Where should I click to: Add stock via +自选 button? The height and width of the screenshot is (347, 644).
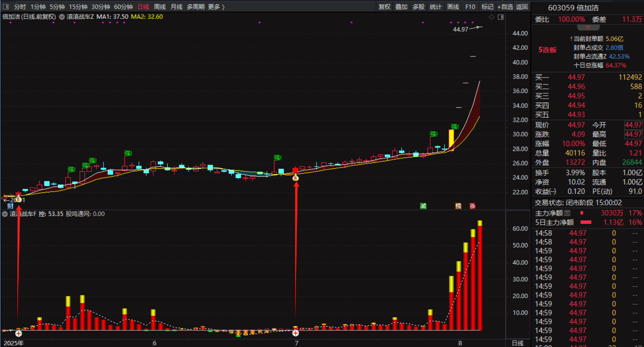[x=505, y=7]
